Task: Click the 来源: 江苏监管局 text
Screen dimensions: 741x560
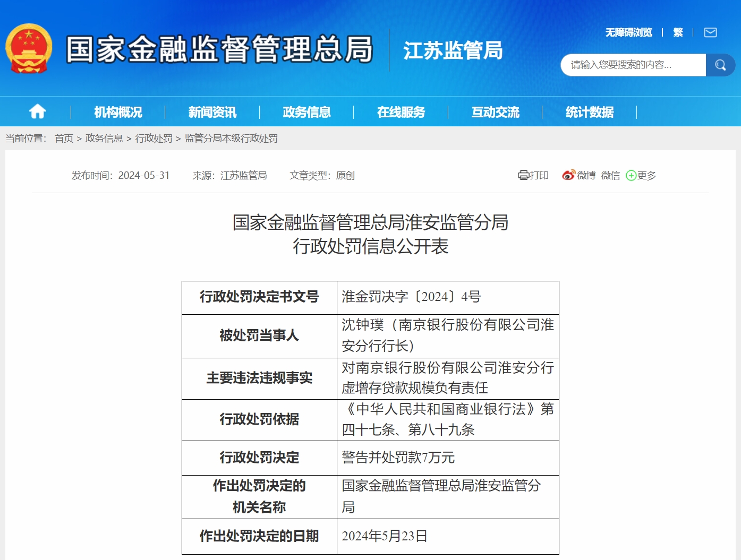Action: (x=229, y=175)
